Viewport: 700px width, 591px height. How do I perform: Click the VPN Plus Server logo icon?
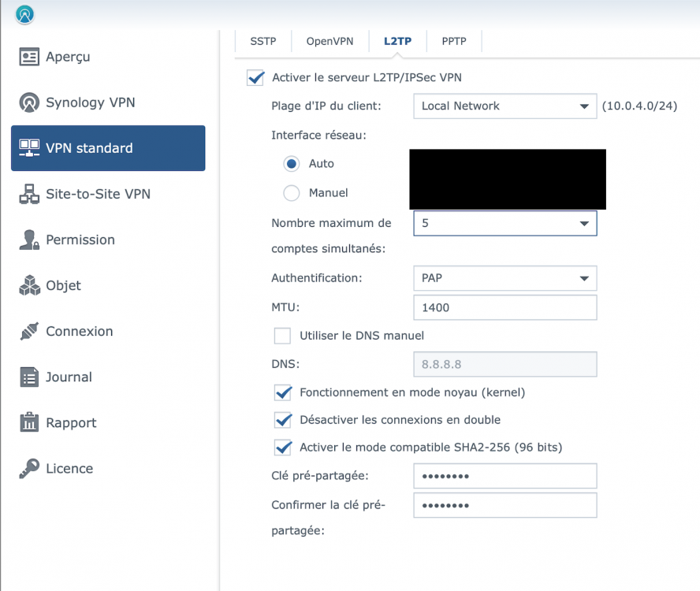point(25,14)
